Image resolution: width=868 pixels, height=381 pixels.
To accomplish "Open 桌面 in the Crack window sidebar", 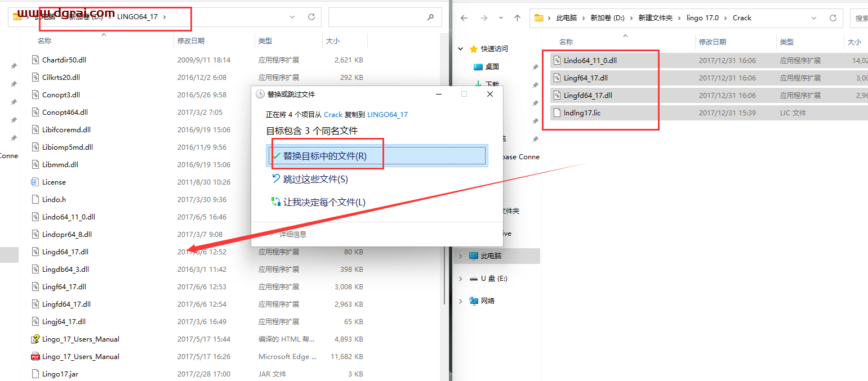I will (x=492, y=66).
